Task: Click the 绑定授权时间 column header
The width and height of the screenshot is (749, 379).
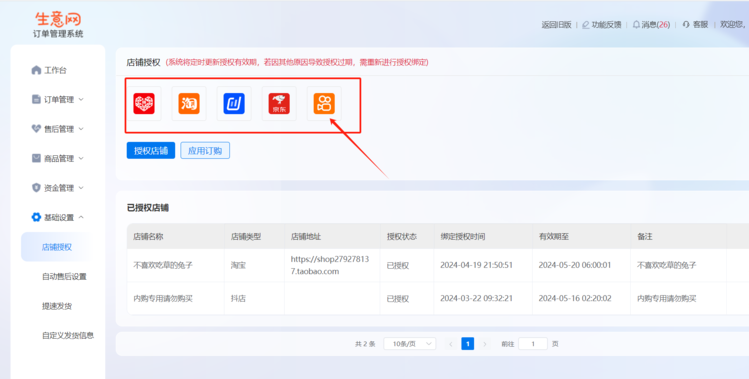Action: 462,237
